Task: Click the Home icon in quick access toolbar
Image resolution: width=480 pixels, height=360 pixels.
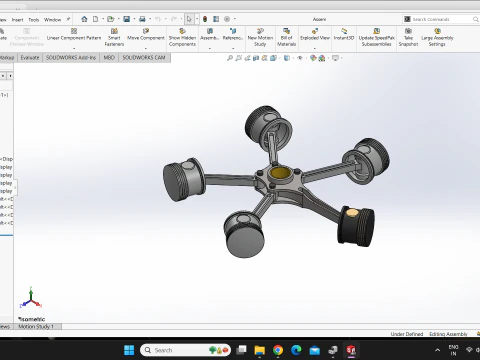Action: 84,19
